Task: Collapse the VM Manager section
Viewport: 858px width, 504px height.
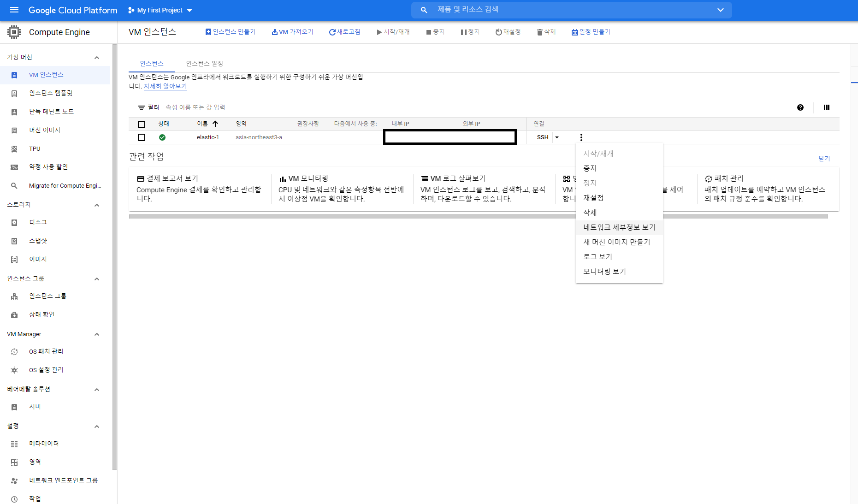Action: tap(97, 334)
